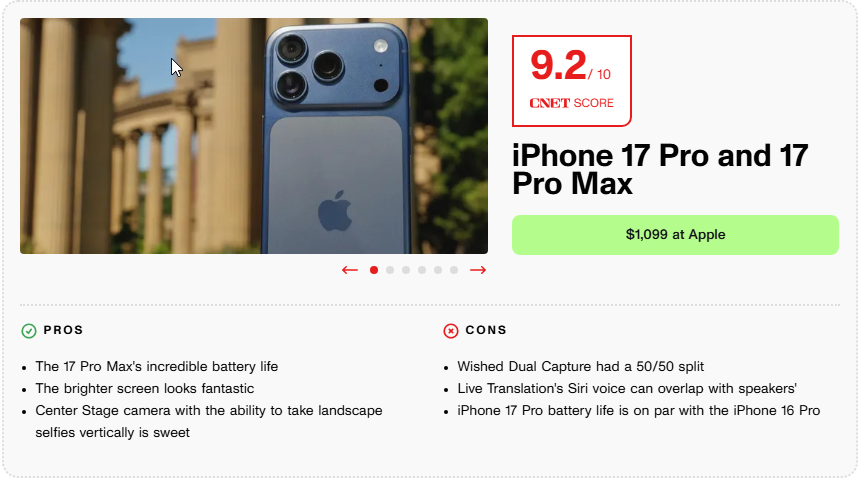Click the CONS heading label
Image resolution: width=861 pixels, height=480 pixels.
click(486, 330)
